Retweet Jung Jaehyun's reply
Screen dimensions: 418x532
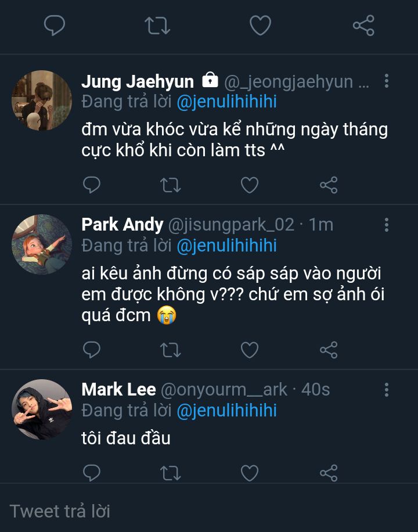coord(170,185)
